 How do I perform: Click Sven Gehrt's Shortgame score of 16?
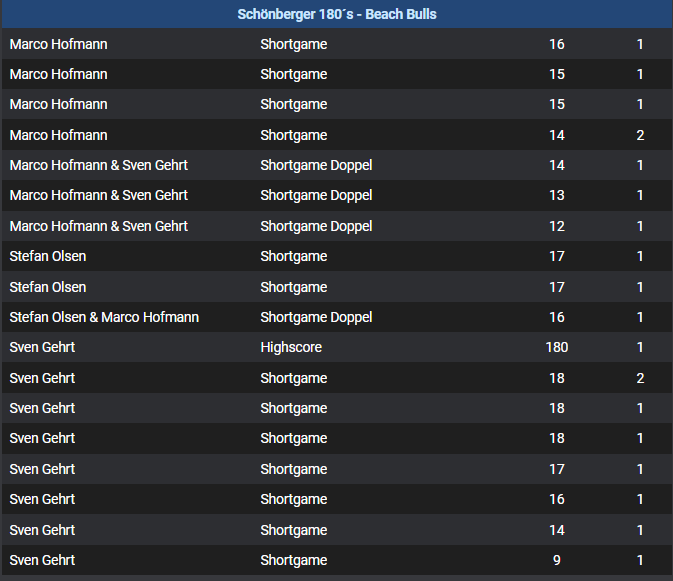point(557,499)
